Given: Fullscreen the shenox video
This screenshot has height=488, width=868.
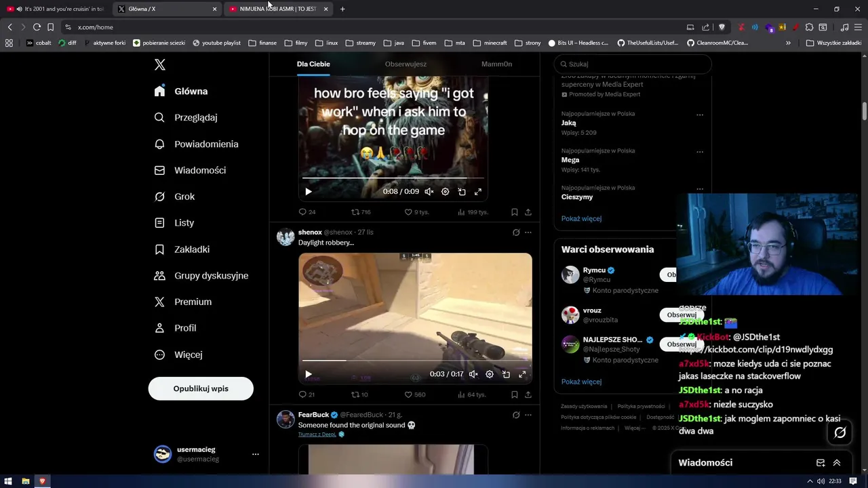Looking at the screenshot, I should [x=522, y=374].
